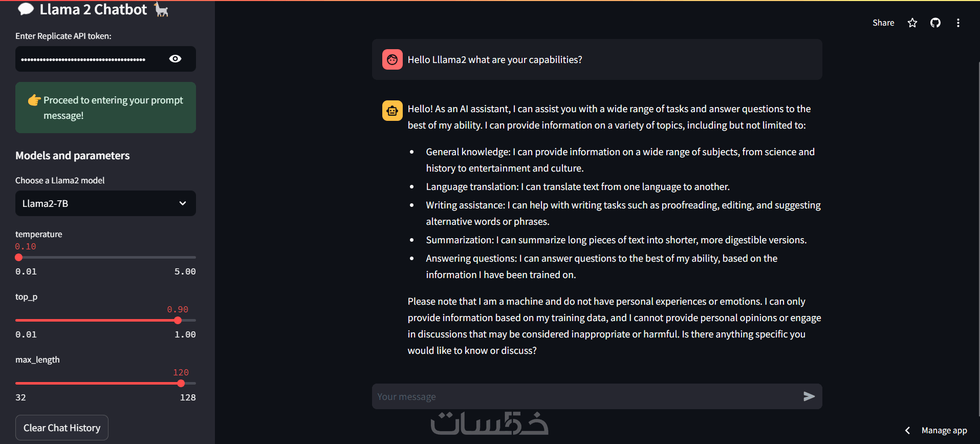Click the Manage app button
Image resolution: width=980 pixels, height=444 pixels.
[x=944, y=431]
